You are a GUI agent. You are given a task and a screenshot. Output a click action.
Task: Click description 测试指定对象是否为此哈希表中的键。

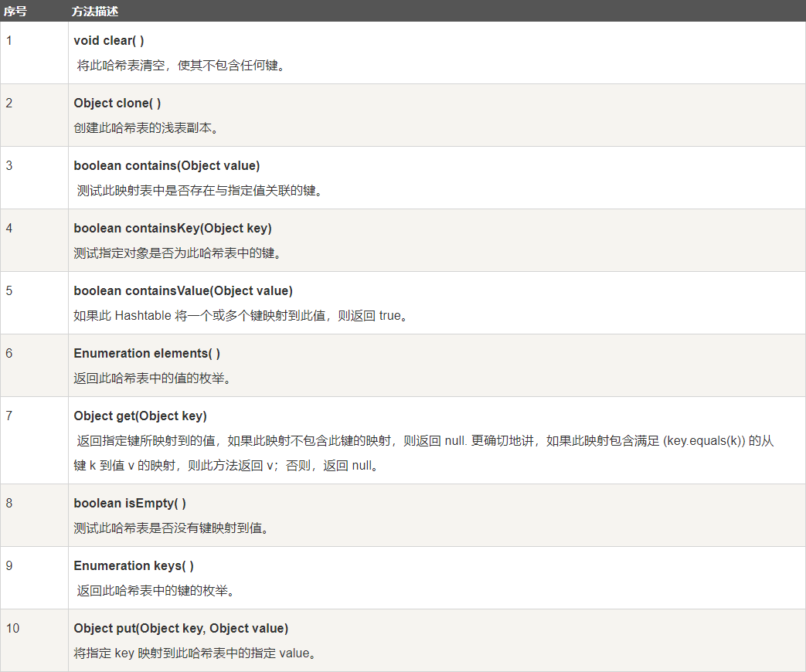[178, 253]
